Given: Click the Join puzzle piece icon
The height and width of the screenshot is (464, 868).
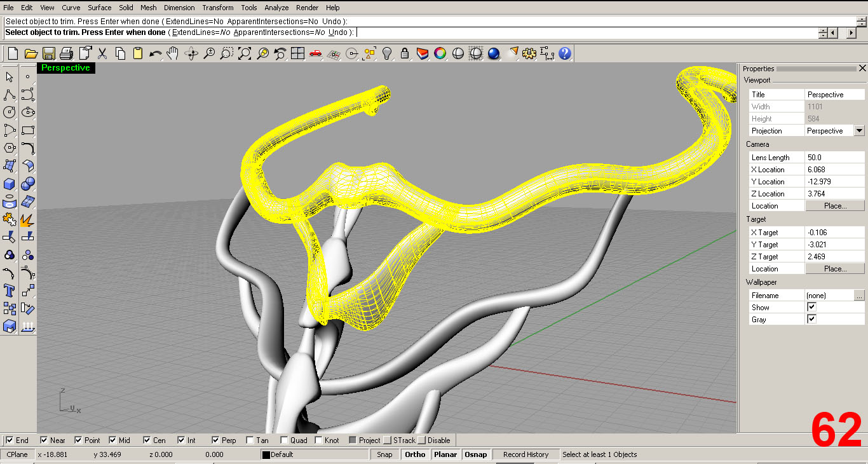Looking at the screenshot, I should tap(10, 220).
